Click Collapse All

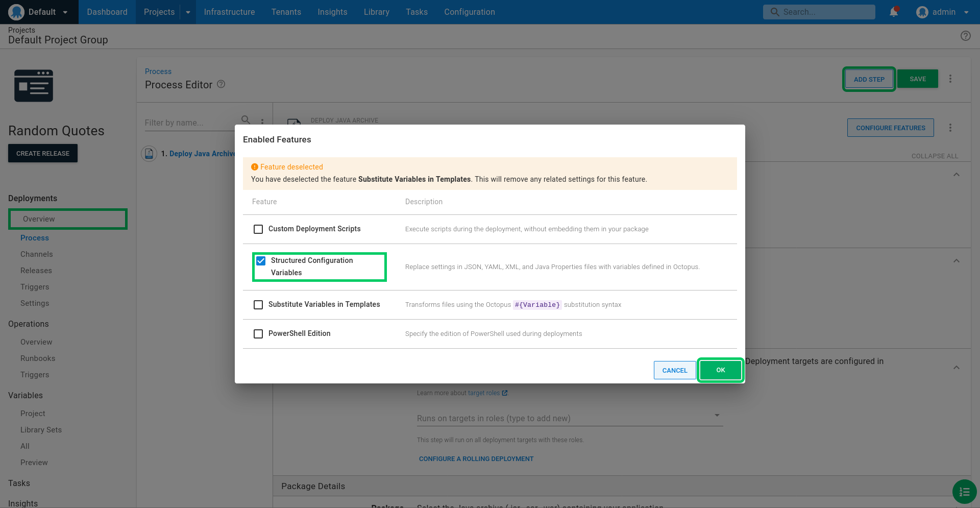point(935,156)
